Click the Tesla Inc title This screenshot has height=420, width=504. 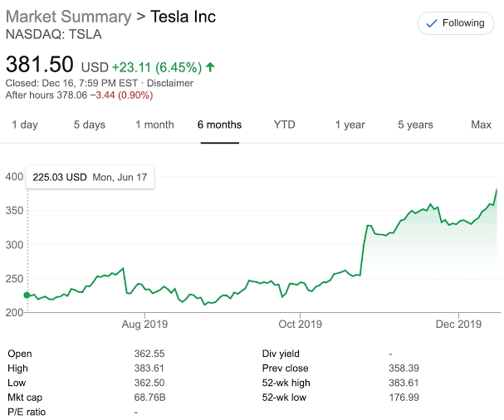pyautogui.click(x=183, y=17)
